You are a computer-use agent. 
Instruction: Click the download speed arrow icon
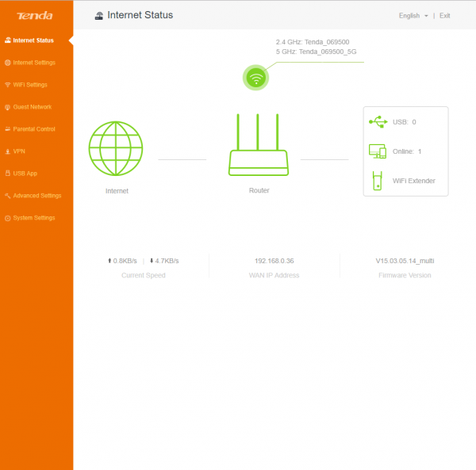click(152, 261)
